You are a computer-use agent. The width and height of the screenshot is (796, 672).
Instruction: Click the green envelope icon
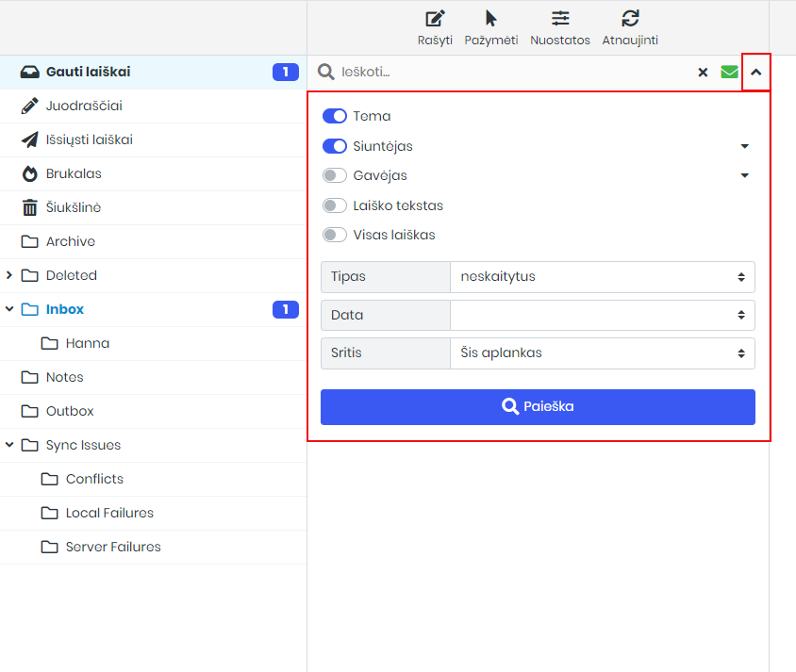(729, 72)
